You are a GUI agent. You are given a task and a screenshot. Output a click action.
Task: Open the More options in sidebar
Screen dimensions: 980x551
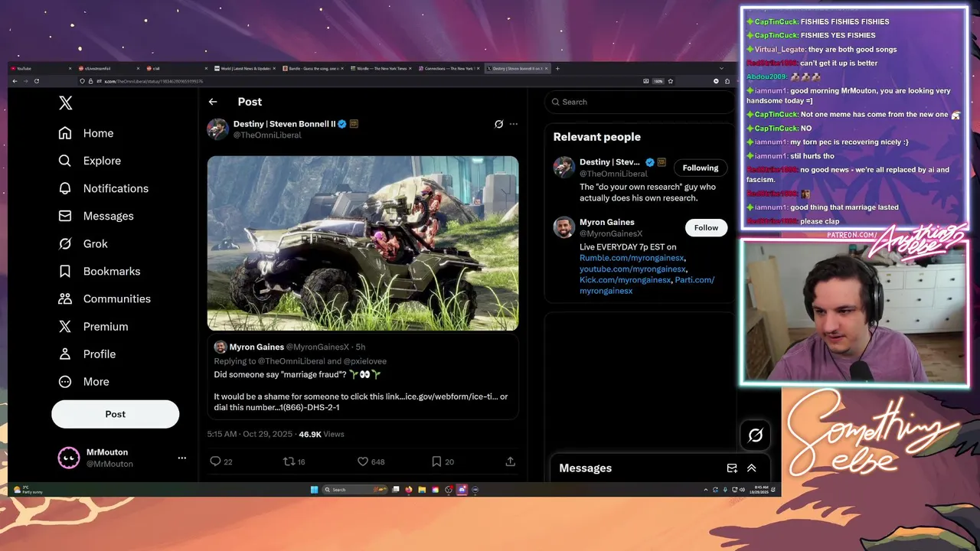pos(83,381)
